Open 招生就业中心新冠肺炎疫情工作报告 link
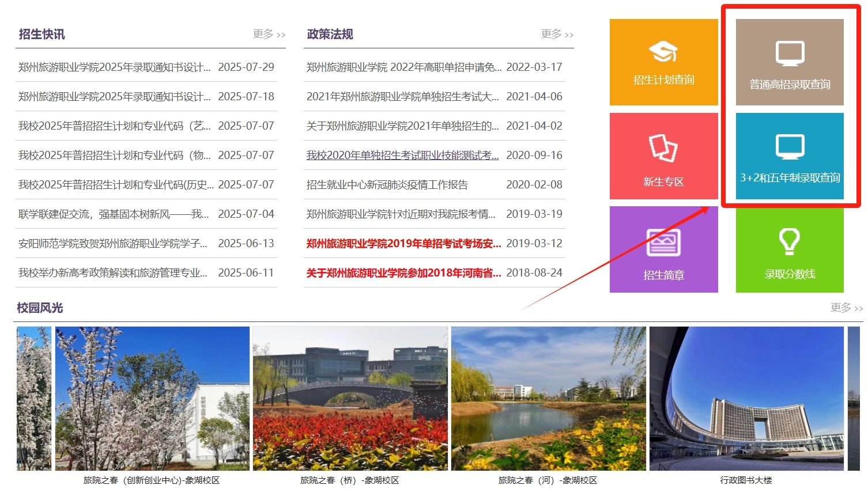 pyautogui.click(x=387, y=185)
